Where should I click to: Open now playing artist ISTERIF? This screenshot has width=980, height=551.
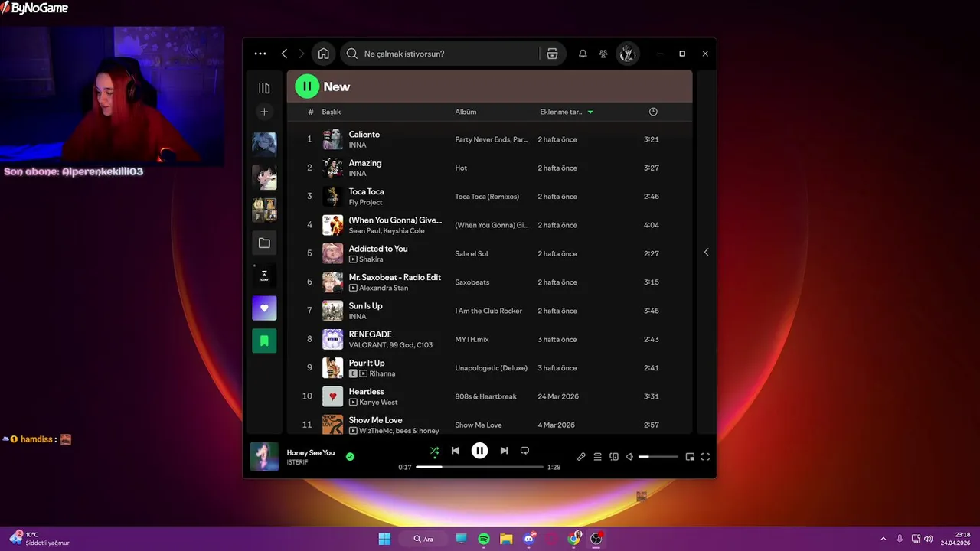pyautogui.click(x=297, y=462)
